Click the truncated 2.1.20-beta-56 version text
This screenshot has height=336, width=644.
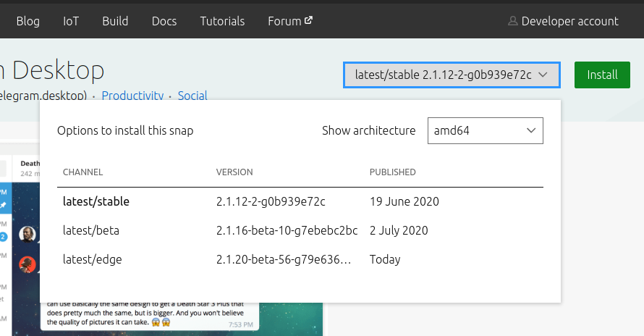click(x=284, y=259)
